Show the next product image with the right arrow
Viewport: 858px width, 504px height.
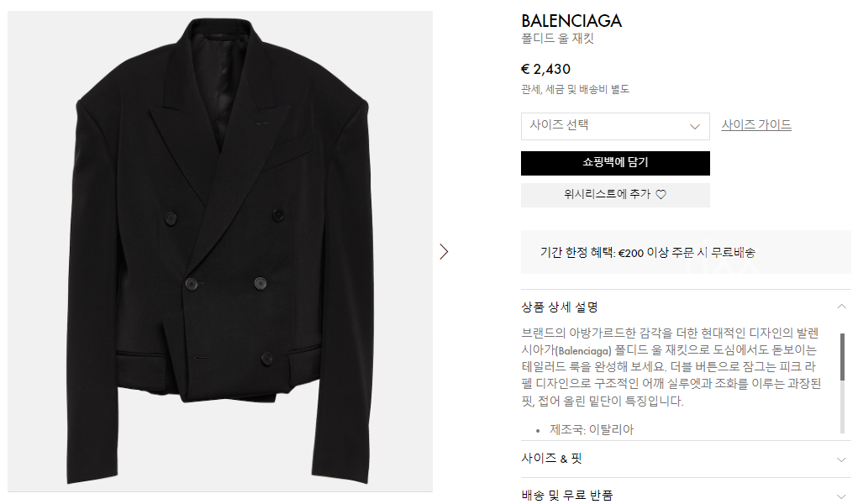click(445, 251)
